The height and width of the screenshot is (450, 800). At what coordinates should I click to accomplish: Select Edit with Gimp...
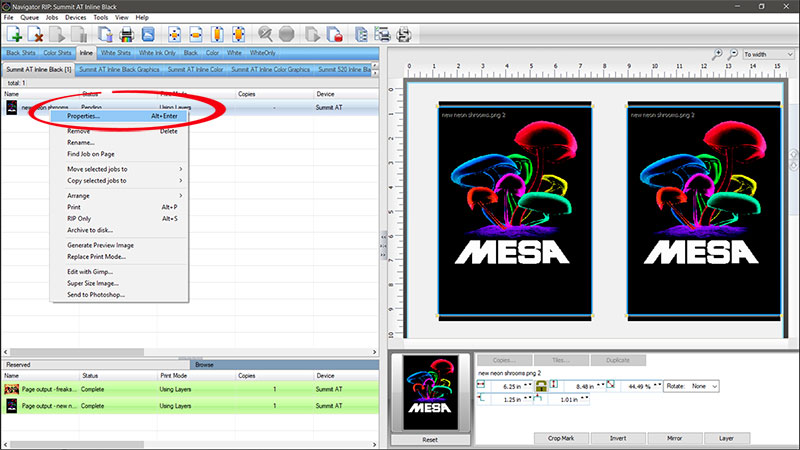pos(119,271)
